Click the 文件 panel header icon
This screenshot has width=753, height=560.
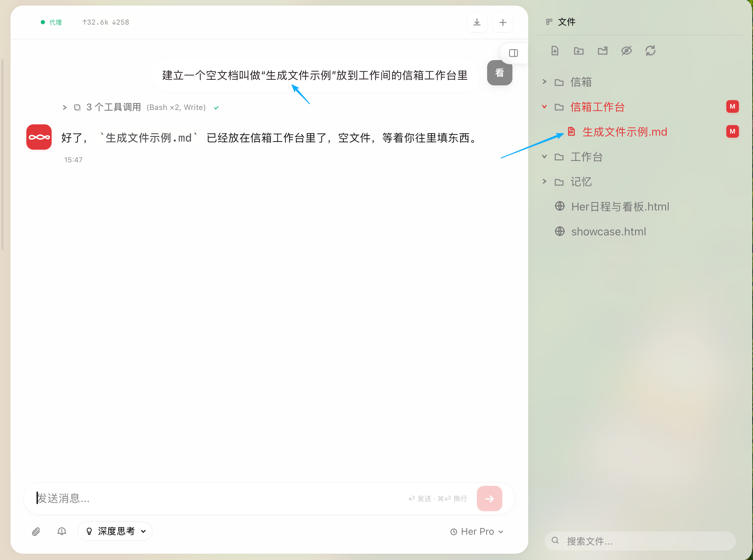tap(549, 22)
